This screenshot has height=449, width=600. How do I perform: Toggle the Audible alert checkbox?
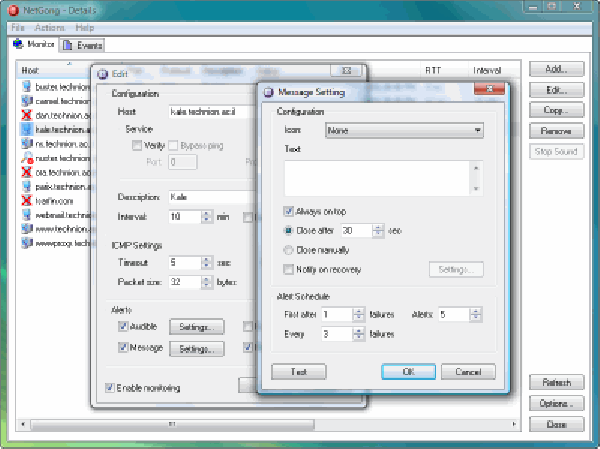point(122,326)
